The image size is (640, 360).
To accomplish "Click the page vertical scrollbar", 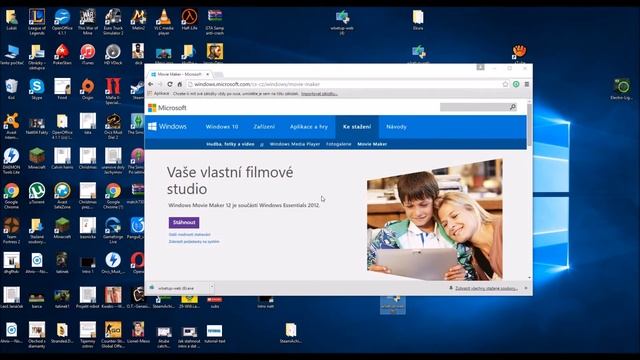I will pos(529,124).
